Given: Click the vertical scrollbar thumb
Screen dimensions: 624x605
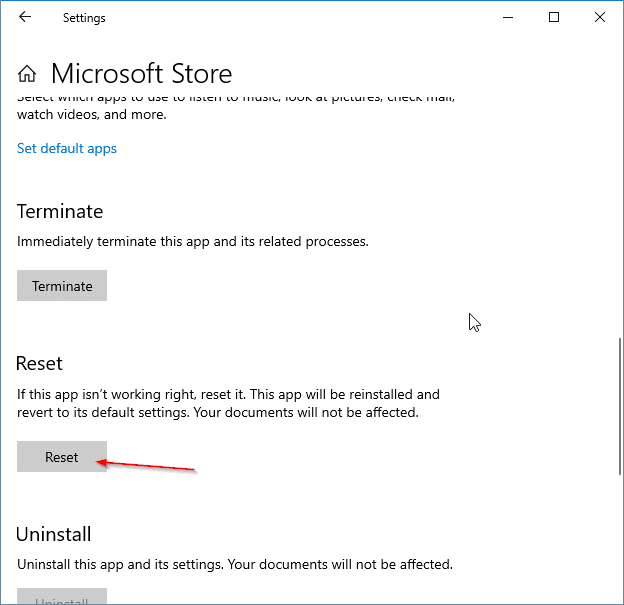Looking at the screenshot, I should (620, 406).
